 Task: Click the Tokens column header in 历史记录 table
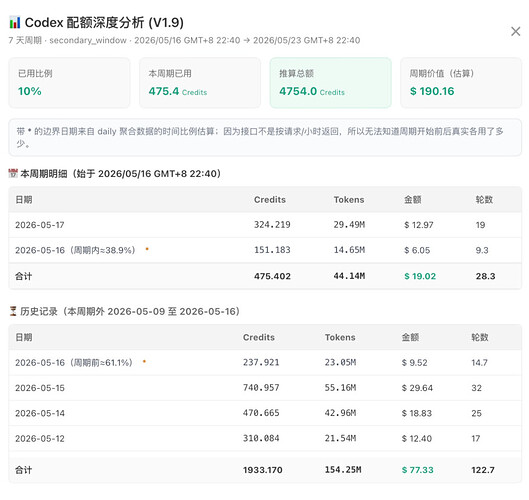pyautogui.click(x=340, y=337)
